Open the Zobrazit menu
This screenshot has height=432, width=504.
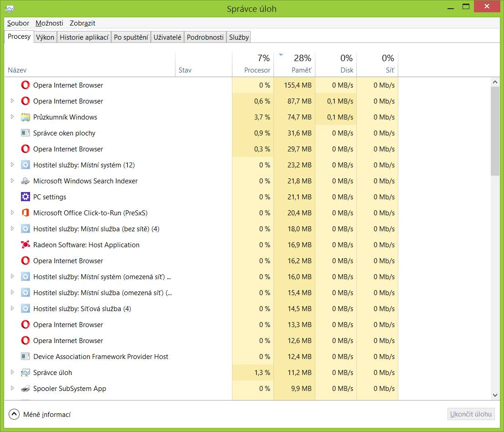pos(82,23)
